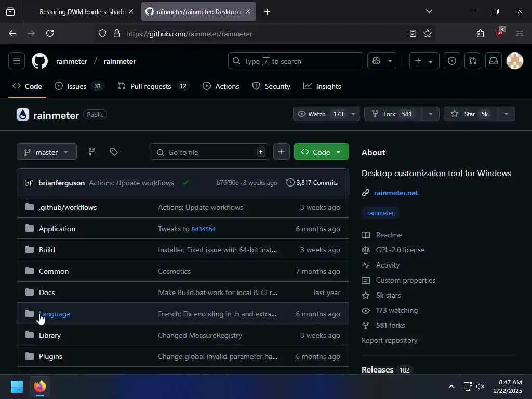Open the Pull requests tab
This screenshot has width=532, height=399.
pyautogui.click(x=153, y=86)
